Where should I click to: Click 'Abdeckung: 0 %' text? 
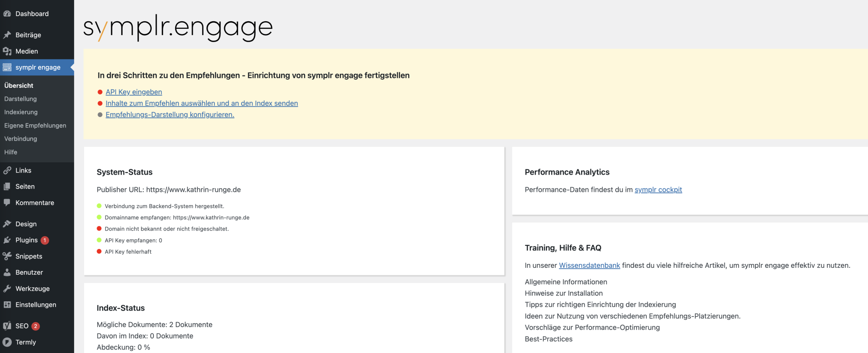click(x=123, y=347)
